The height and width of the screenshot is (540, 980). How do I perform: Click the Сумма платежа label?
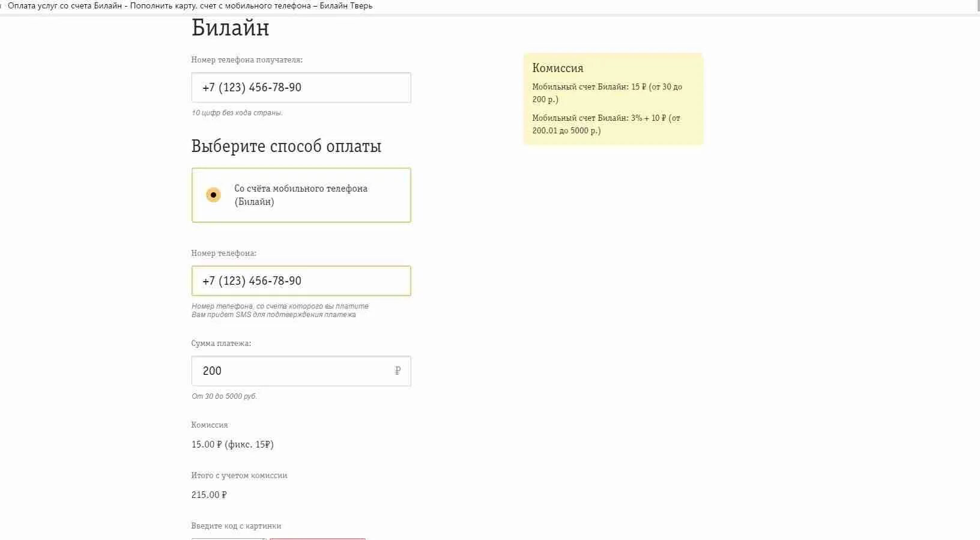tap(221, 344)
